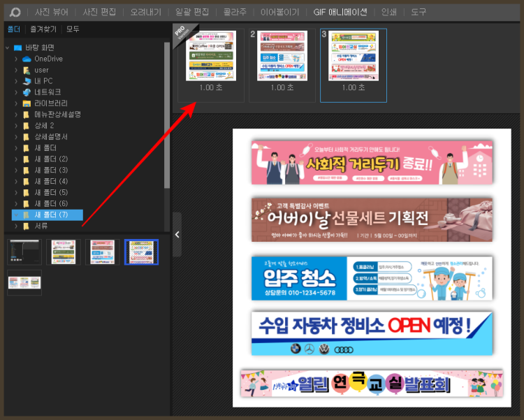This screenshot has height=420, width=524.
Task: Expand the 상세설명서 folder node
Action: pos(16,137)
